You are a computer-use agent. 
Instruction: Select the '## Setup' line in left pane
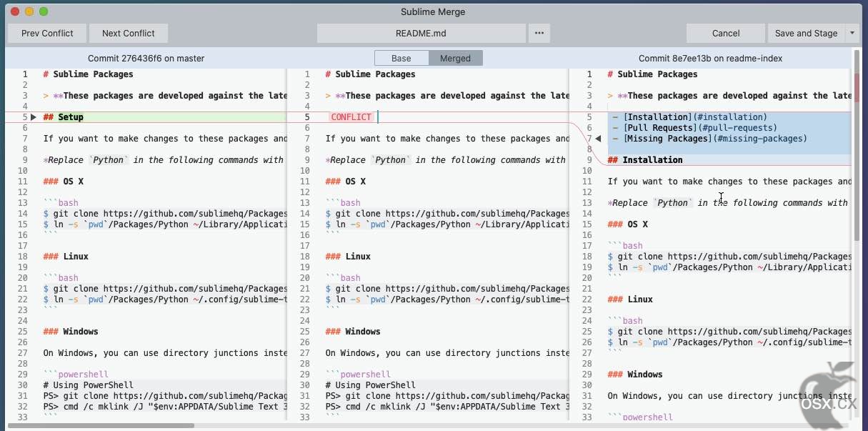[x=63, y=117]
